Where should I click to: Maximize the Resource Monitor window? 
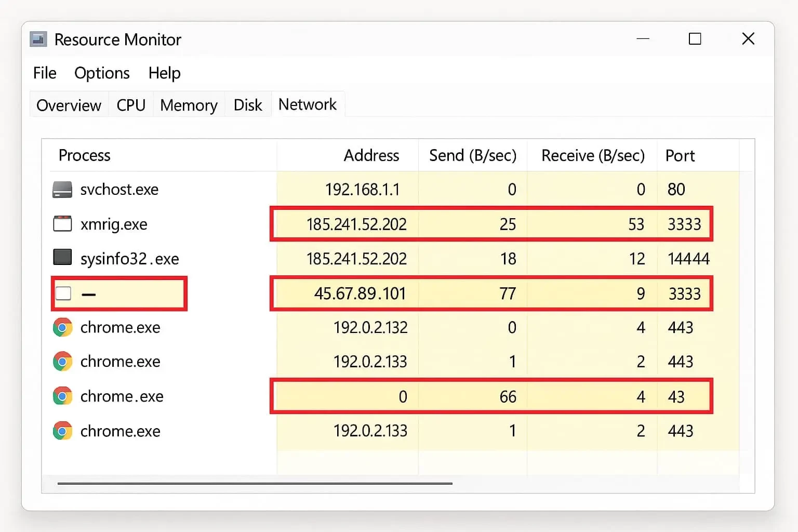(x=695, y=39)
